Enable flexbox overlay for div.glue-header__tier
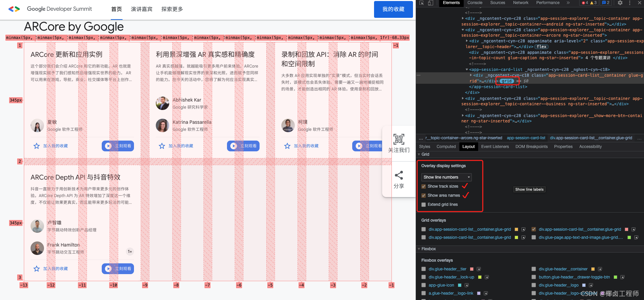 click(423, 269)
